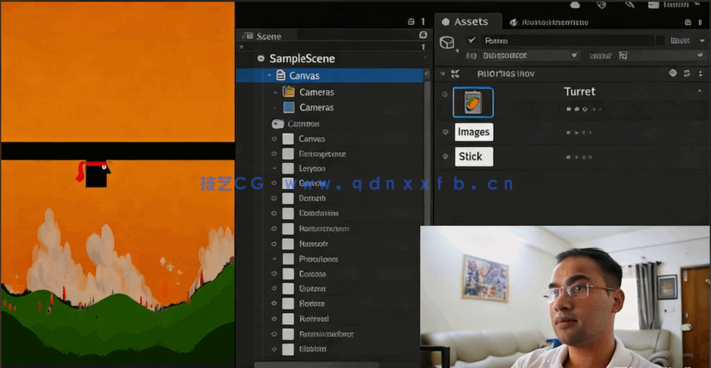711x368 pixels.
Task: Toggle the checkmark beside the name field
Action: tap(472, 40)
